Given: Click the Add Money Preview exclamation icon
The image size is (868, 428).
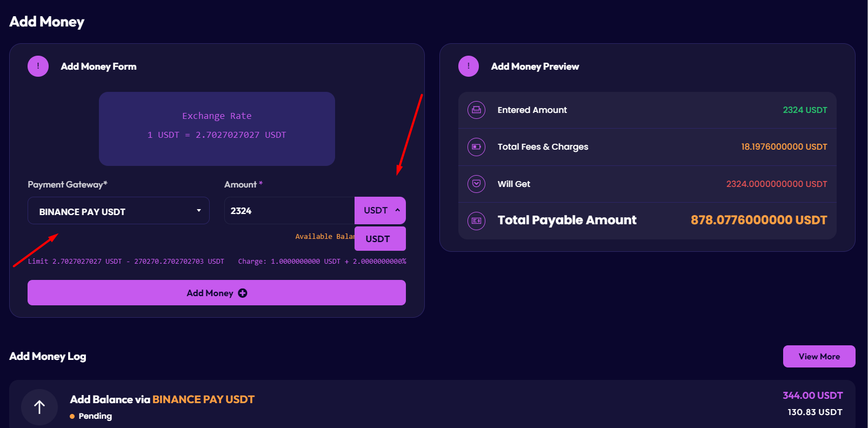Looking at the screenshot, I should (468, 66).
